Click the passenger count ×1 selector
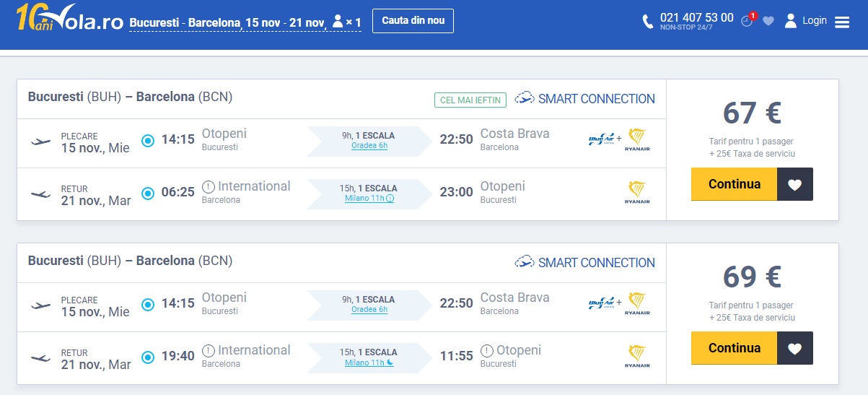Screen dimensions: 868x395 click(346, 23)
